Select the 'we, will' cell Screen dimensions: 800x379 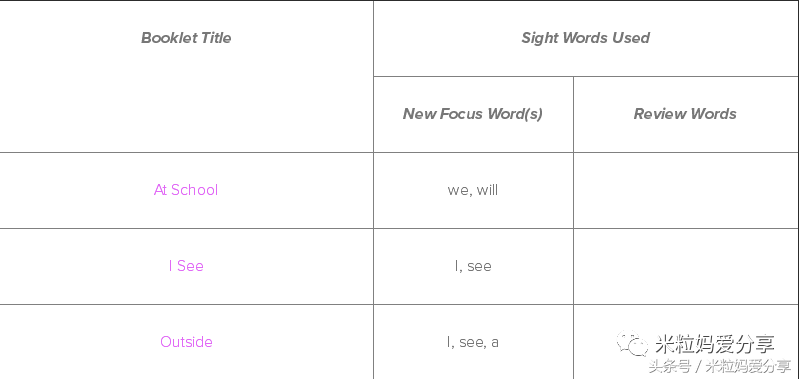473,190
